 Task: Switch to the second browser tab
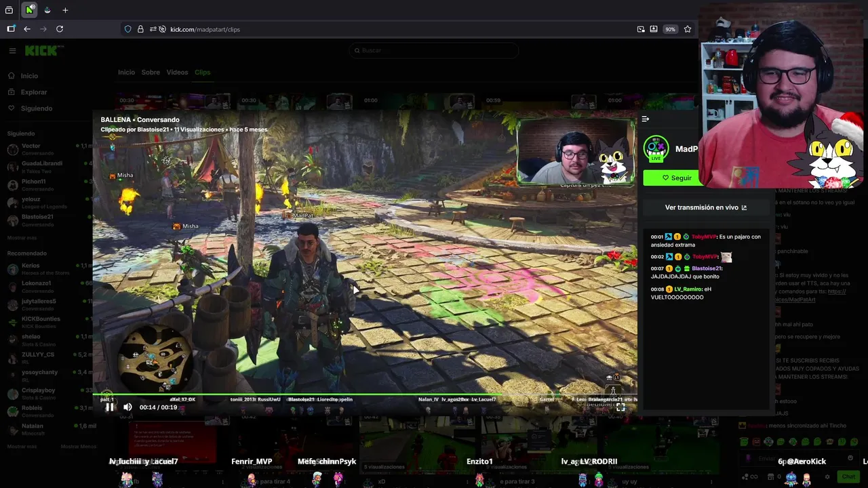point(47,10)
